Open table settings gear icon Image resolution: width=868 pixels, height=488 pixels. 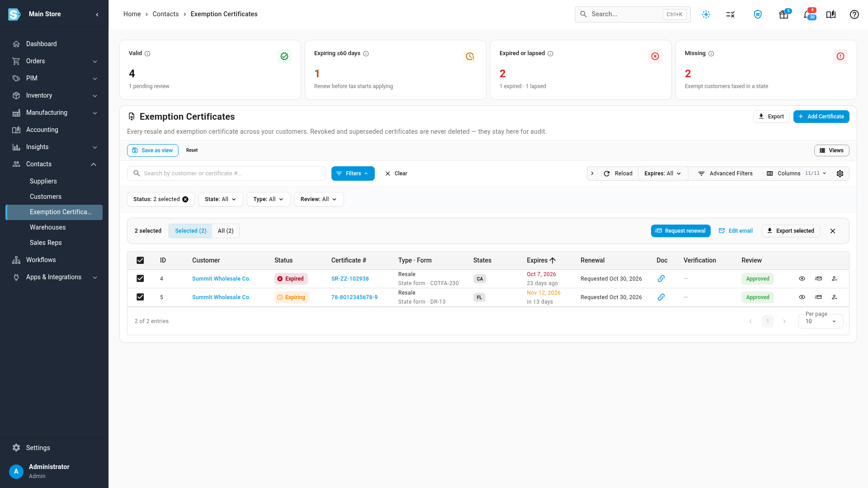tap(840, 174)
